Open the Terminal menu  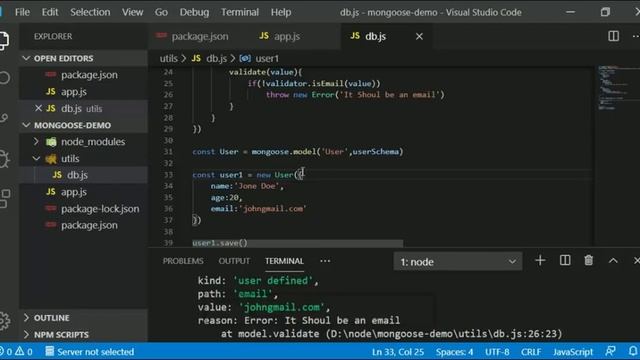[240, 12]
